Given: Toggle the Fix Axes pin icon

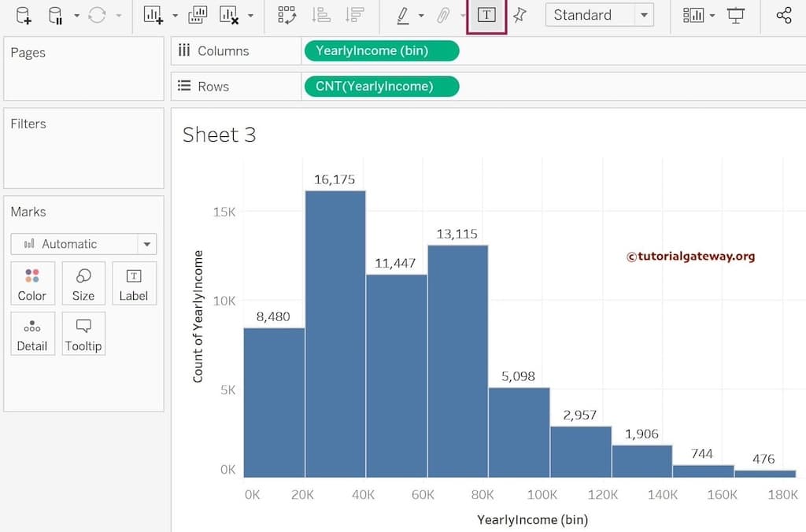Looking at the screenshot, I should [519, 15].
